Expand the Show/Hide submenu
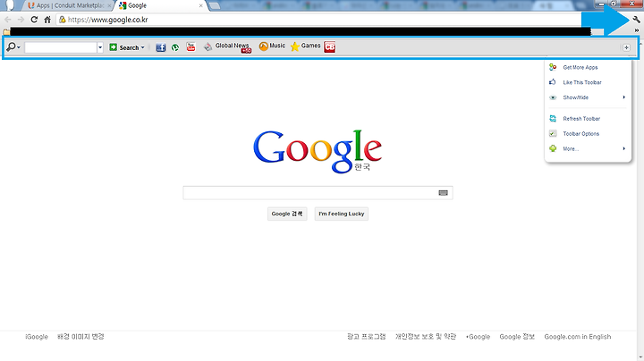This screenshot has height=361, width=644. point(588,97)
